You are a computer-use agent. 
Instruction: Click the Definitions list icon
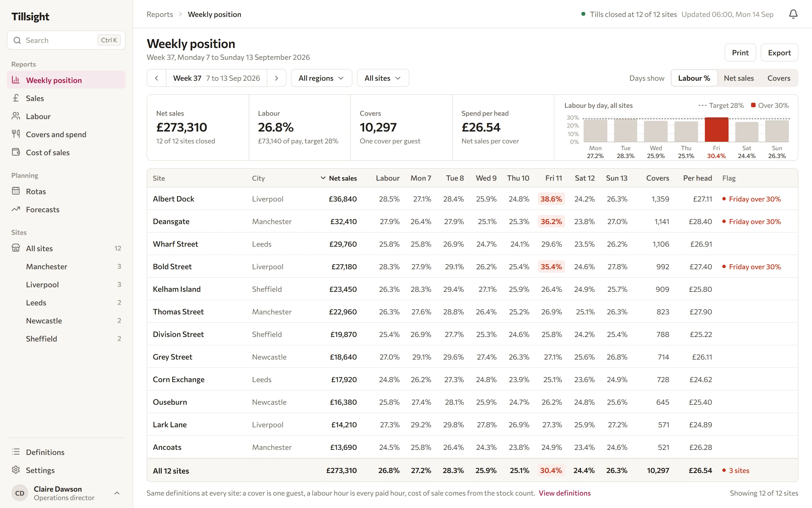click(x=16, y=452)
